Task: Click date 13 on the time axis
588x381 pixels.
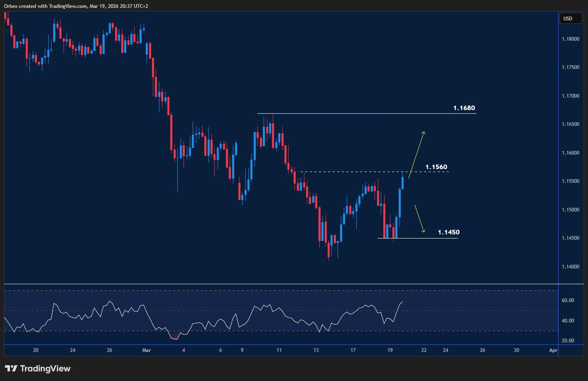Action: [316, 350]
